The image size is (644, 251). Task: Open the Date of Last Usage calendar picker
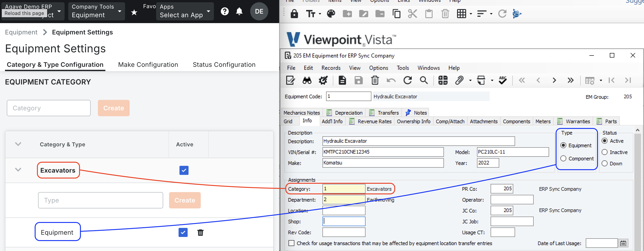[x=623, y=243]
